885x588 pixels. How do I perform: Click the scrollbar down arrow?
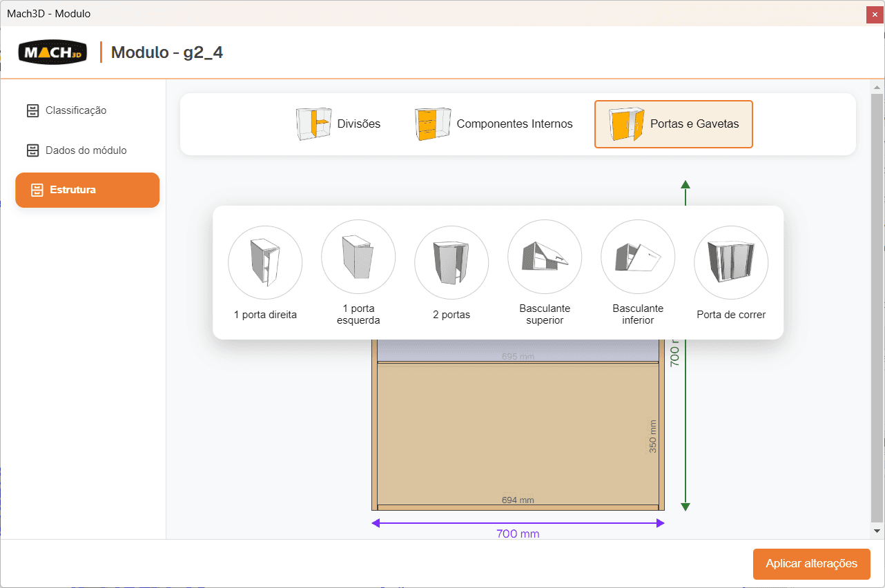tap(877, 531)
